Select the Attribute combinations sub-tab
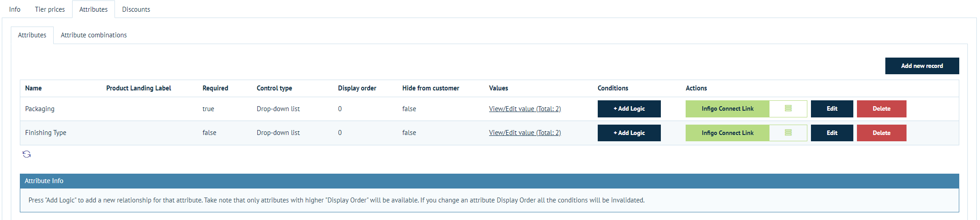This screenshot has width=980, height=220. [94, 35]
